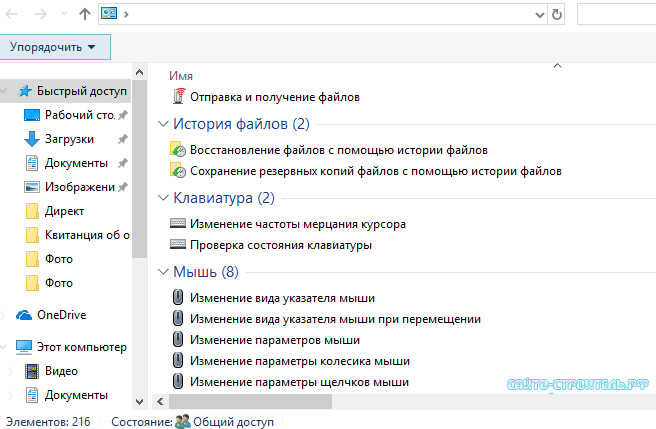Select Быстрый доступ in navigation pane
The height and width of the screenshot is (429, 656).
pos(82,91)
